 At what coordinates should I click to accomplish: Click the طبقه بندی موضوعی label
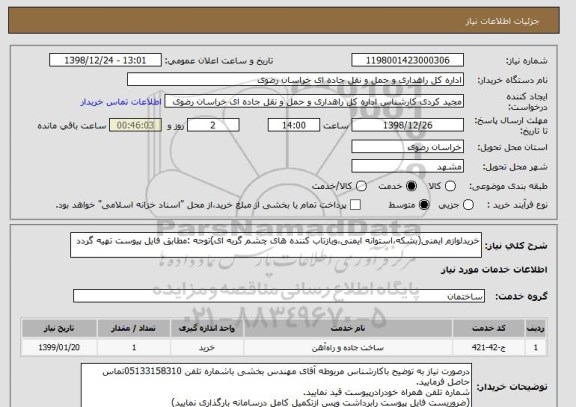508,187
